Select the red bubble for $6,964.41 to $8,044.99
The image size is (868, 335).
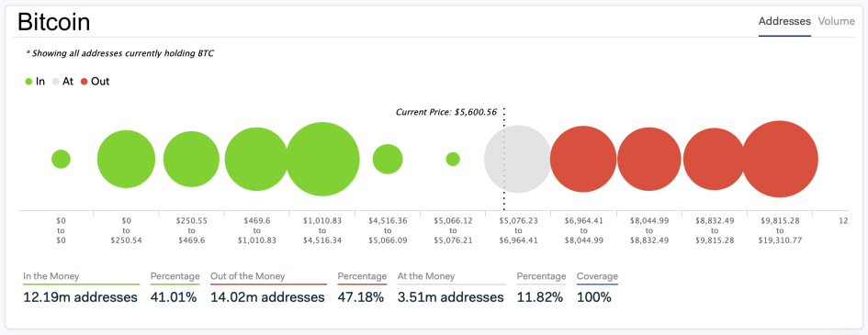583,159
